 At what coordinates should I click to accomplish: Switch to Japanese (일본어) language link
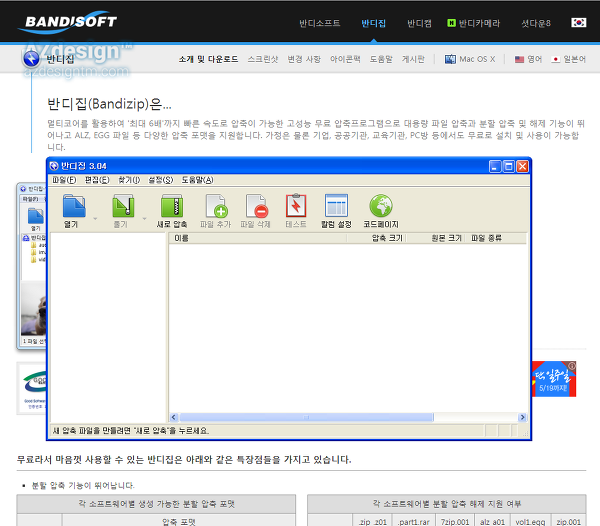pos(569,59)
